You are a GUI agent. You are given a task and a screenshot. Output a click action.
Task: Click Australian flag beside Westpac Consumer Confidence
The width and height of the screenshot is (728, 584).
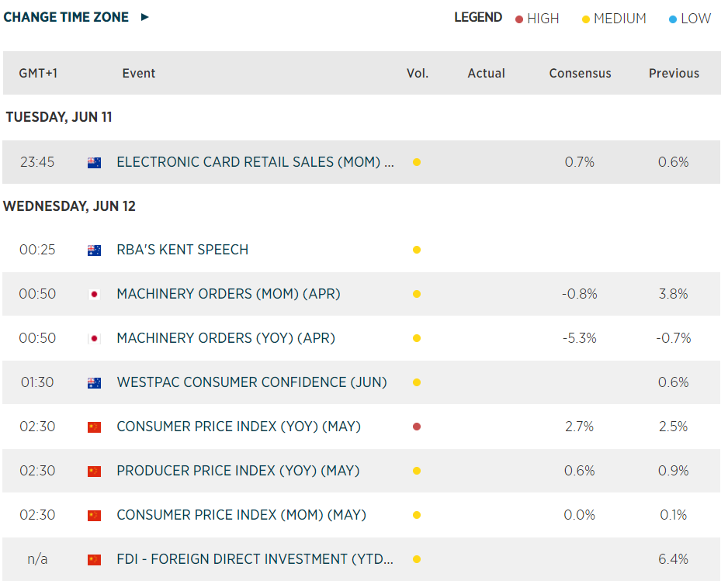pyautogui.click(x=94, y=383)
